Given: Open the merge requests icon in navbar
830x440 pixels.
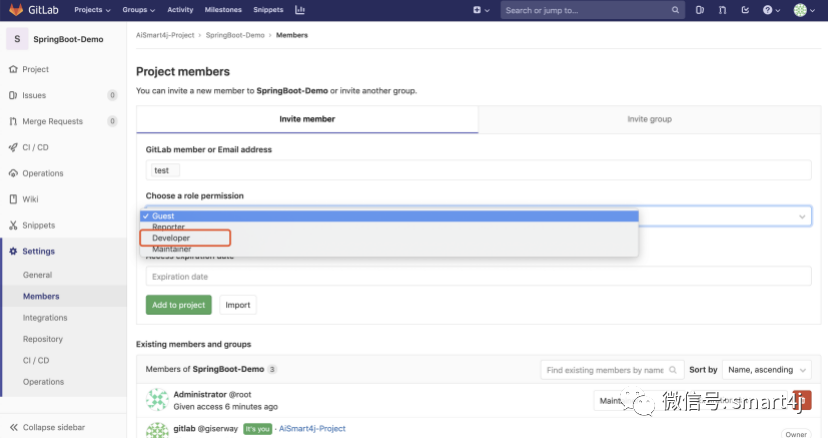Looking at the screenshot, I should point(722,10).
